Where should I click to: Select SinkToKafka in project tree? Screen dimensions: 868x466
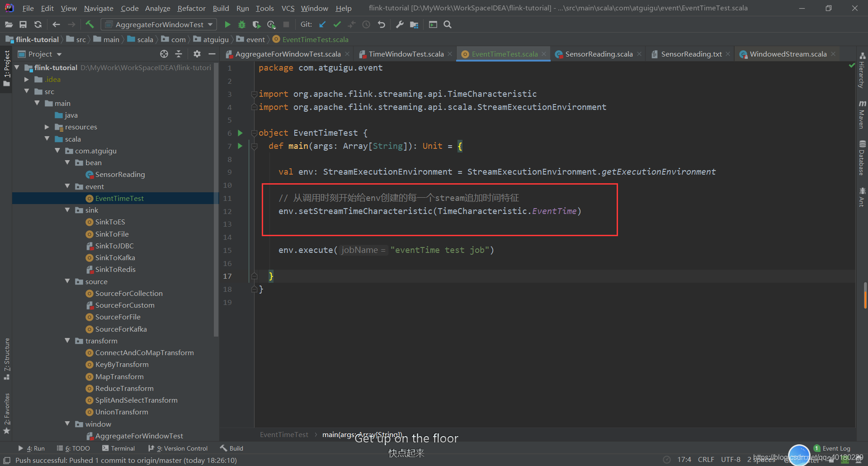(115, 257)
